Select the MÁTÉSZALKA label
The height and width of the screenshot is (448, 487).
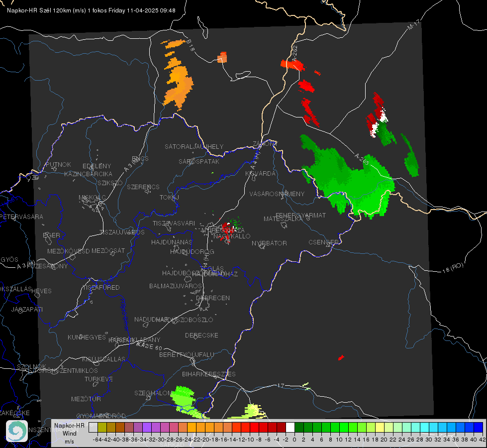click(283, 219)
